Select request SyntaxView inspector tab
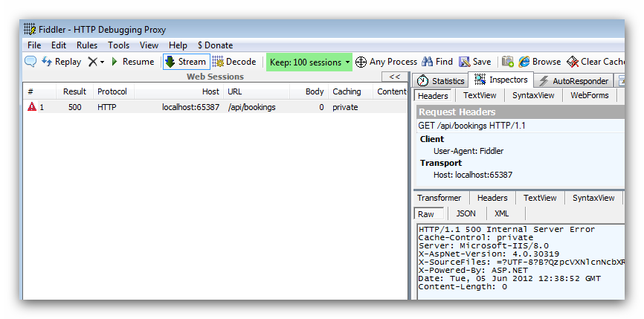Viewport: 644px width, 319px height. 533,95
